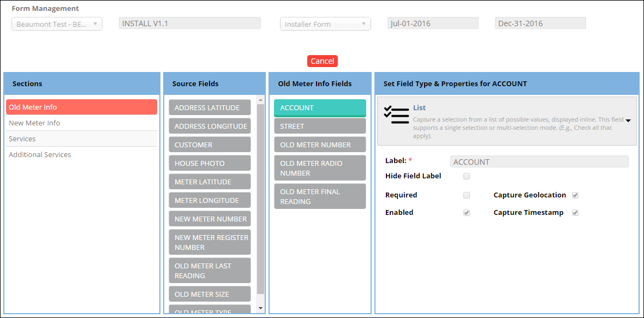The height and width of the screenshot is (318, 644).
Task: Uncheck the Capture Timestamp checkbox
Action: (x=575, y=213)
